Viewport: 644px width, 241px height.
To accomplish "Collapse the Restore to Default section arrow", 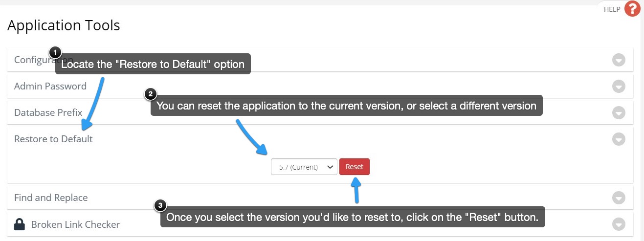I will [x=619, y=139].
